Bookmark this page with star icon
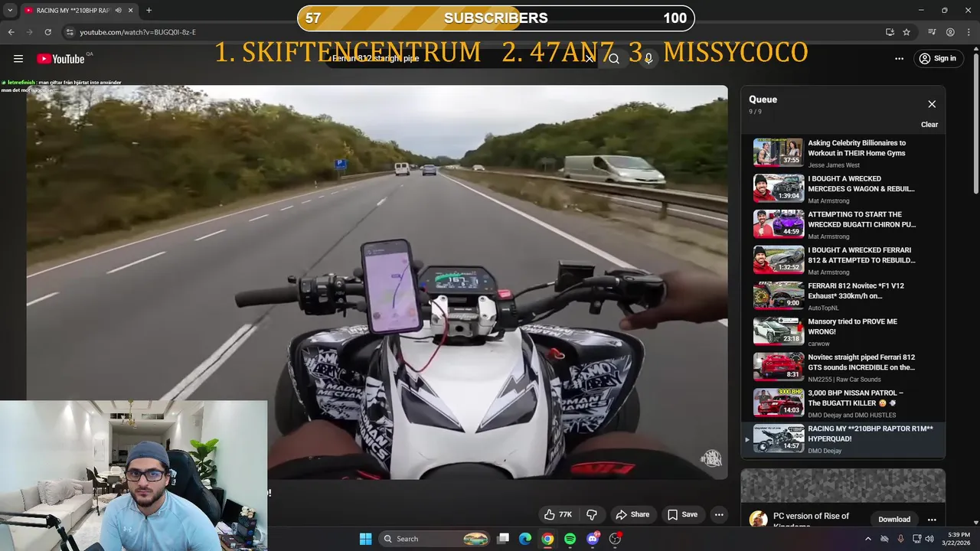Viewport: 980px width, 551px height. [x=906, y=32]
